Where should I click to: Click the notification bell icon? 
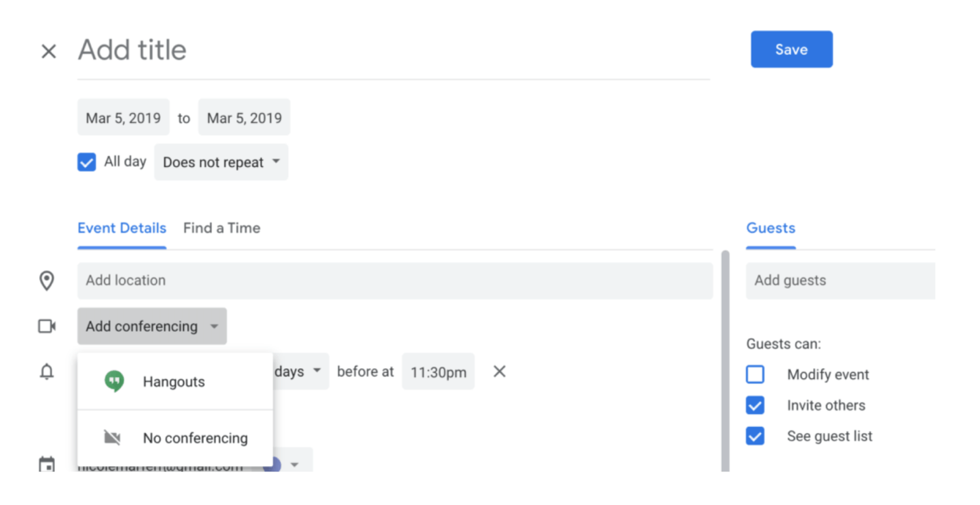[x=47, y=372]
